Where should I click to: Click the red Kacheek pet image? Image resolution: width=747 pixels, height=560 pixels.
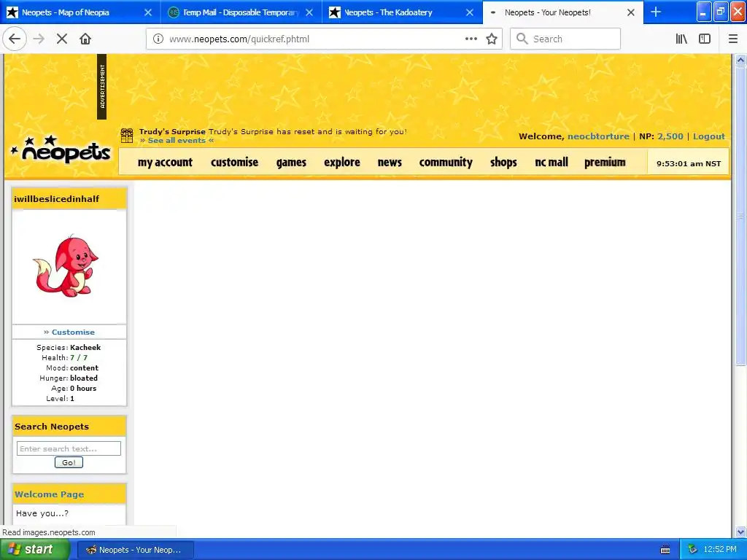66,265
